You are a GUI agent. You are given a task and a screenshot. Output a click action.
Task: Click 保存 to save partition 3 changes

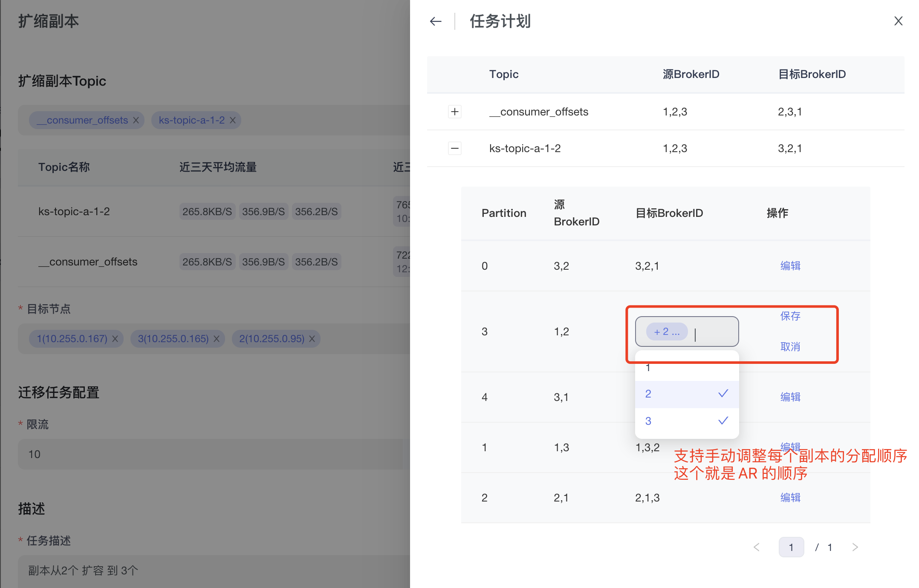(790, 316)
